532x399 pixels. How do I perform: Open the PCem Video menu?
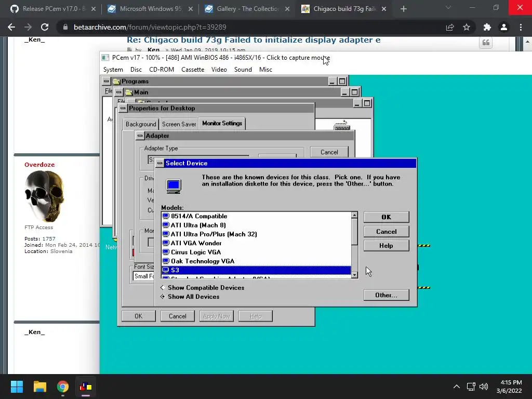click(x=219, y=70)
